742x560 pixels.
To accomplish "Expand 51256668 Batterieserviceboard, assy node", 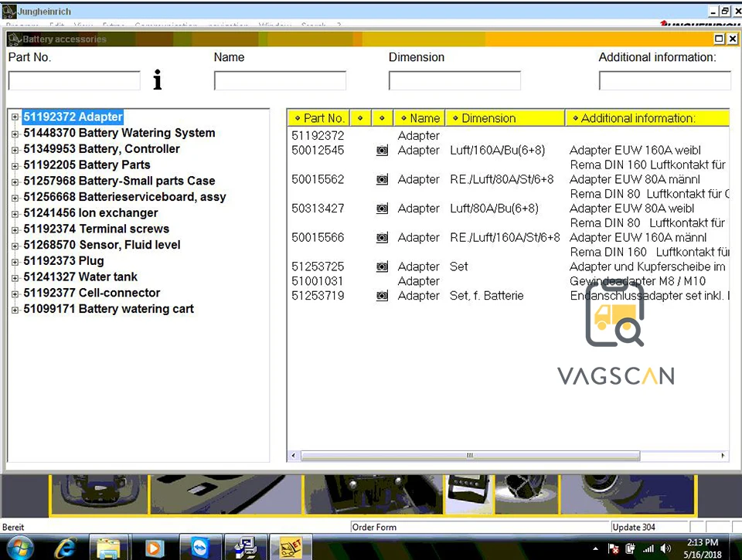I will tap(15, 198).
